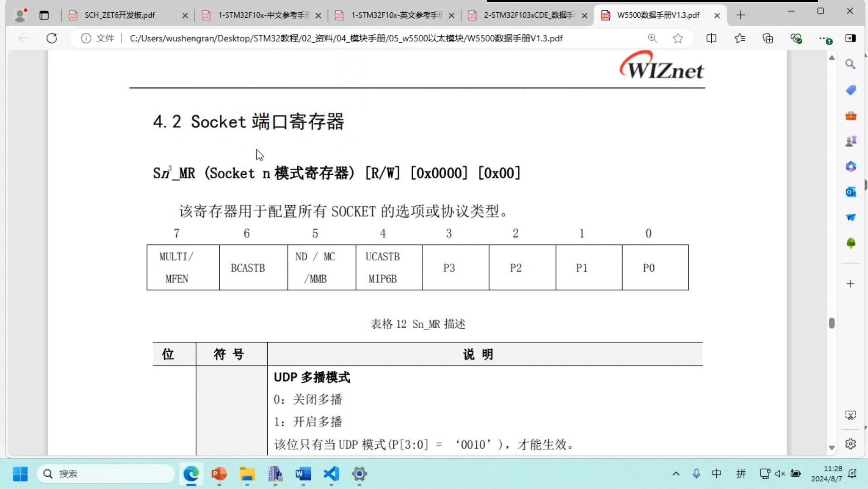Select the W5500数据手册V1.3.pdf tab
The height and width of the screenshot is (489, 868).
tap(658, 15)
